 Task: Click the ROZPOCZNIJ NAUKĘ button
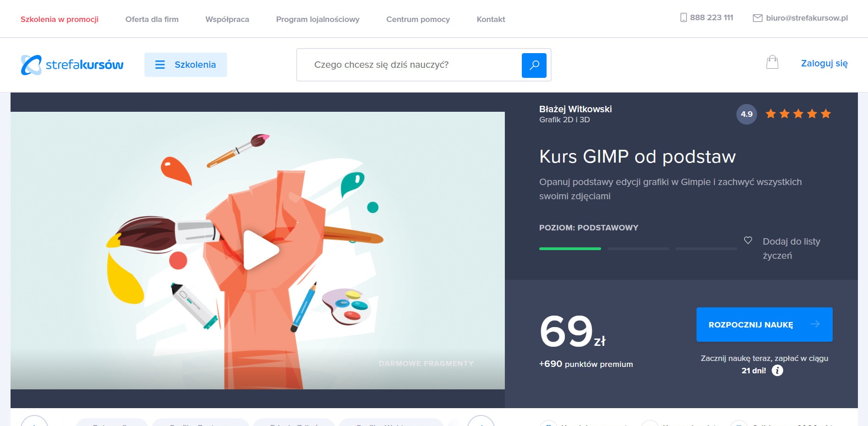tap(764, 324)
